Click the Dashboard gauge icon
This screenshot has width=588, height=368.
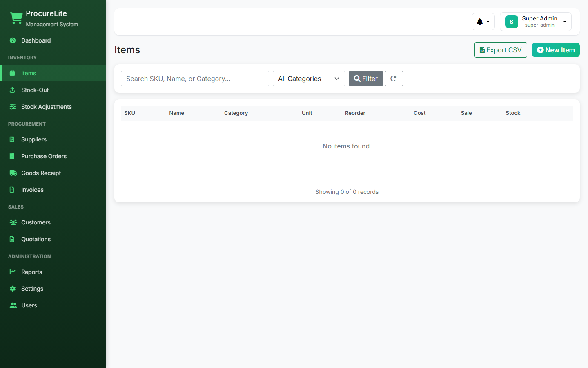13,40
